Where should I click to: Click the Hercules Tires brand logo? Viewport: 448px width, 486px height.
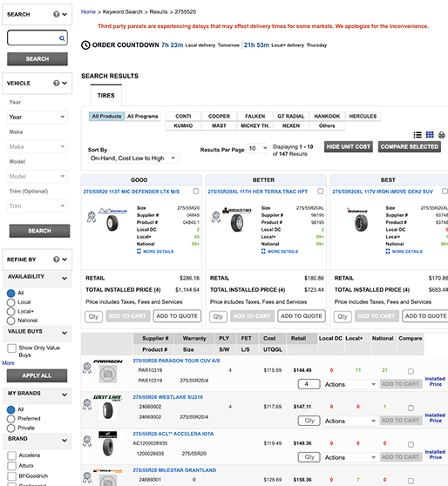pos(237,210)
